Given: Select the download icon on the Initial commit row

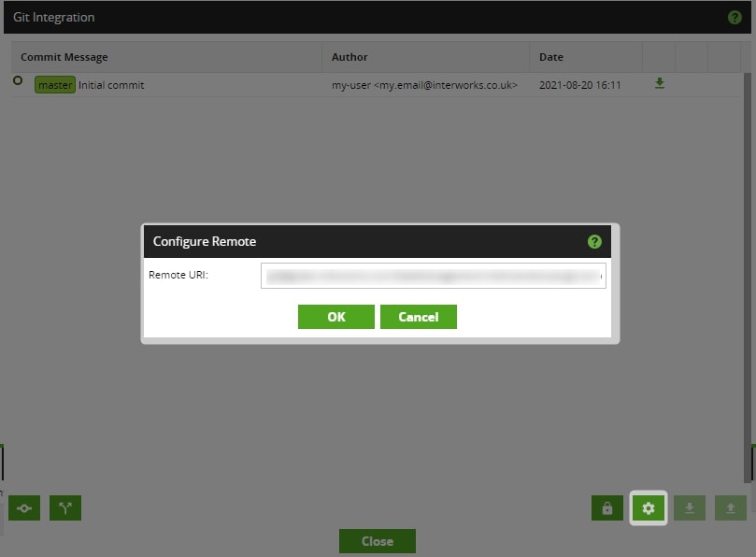Looking at the screenshot, I should 659,83.
